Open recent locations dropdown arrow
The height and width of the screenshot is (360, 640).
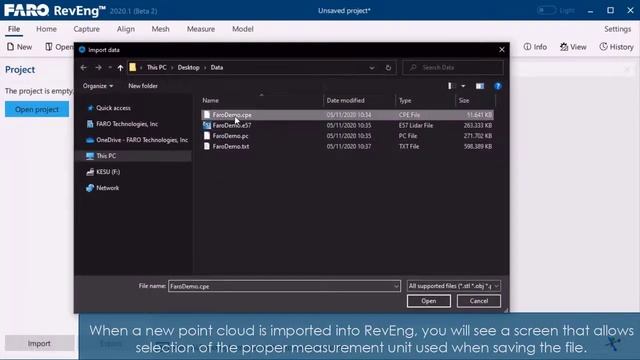(x=110, y=67)
